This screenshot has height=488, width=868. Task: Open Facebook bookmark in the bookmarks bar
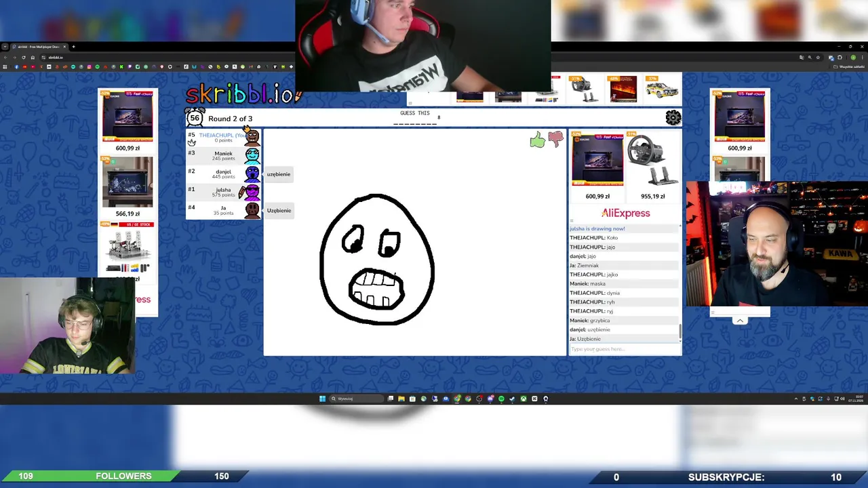click(x=16, y=66)
